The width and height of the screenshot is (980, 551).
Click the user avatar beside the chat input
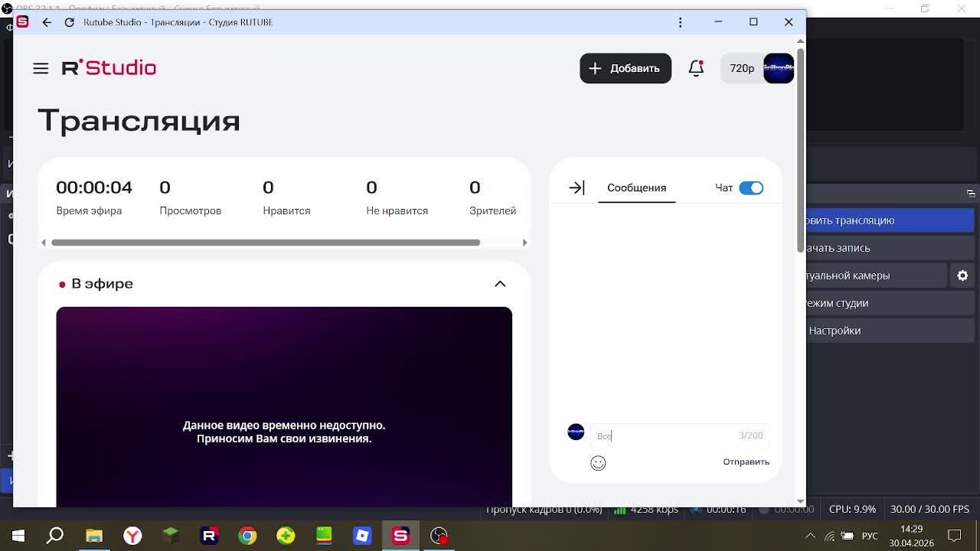point(576,432)
